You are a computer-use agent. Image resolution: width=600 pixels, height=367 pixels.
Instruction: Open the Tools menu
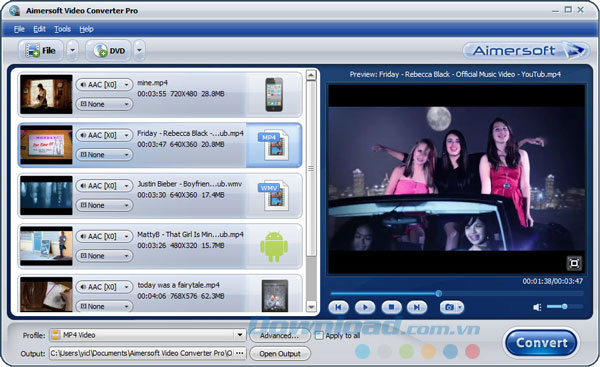[x=62, y=29]
